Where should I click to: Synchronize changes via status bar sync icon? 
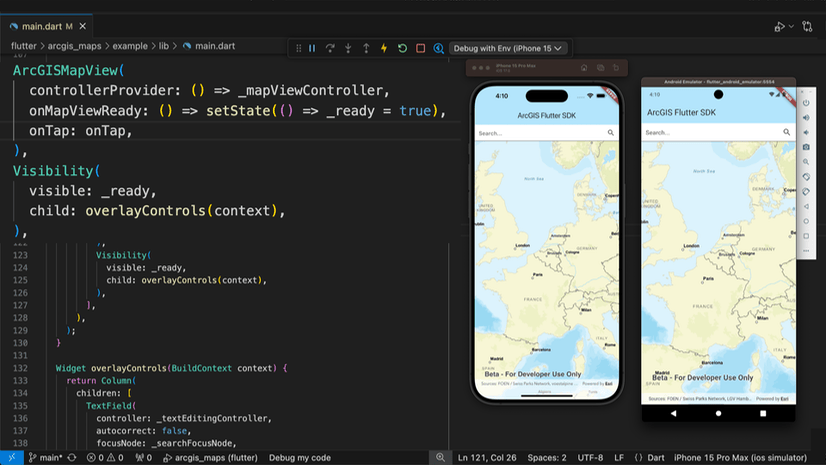(x=72, y=458)
